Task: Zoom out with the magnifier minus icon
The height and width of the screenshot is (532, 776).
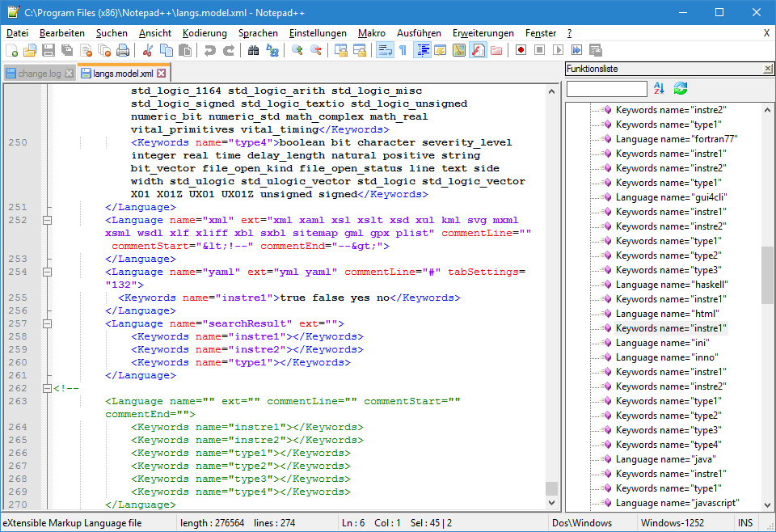Action: [x=316, y=50]
